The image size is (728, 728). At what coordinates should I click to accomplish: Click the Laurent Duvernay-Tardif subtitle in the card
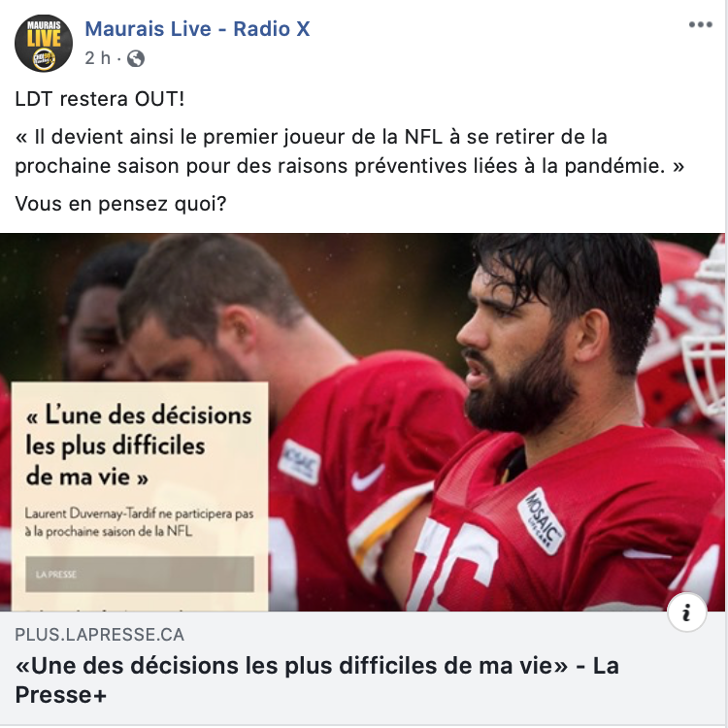pyautogui.click(x=139, y=522)
